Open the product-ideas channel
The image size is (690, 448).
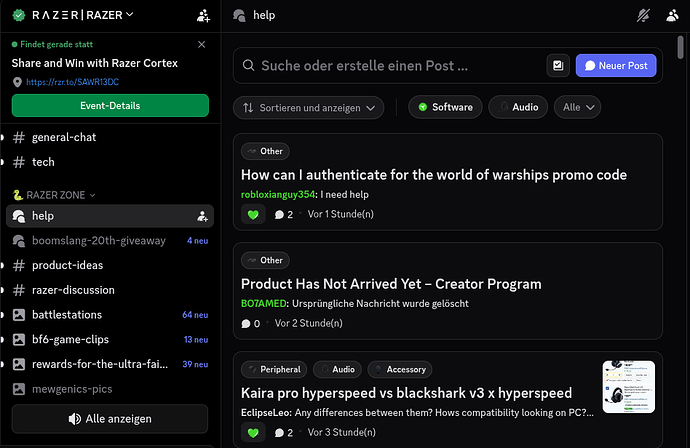110,265
